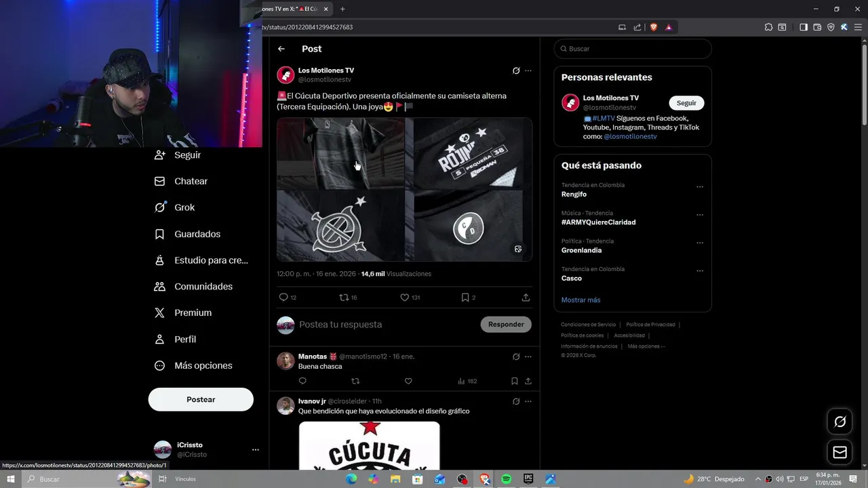Open more options for Groenlandia trend
This screenshot has height=488, width=868.
[x=700, y=243]
